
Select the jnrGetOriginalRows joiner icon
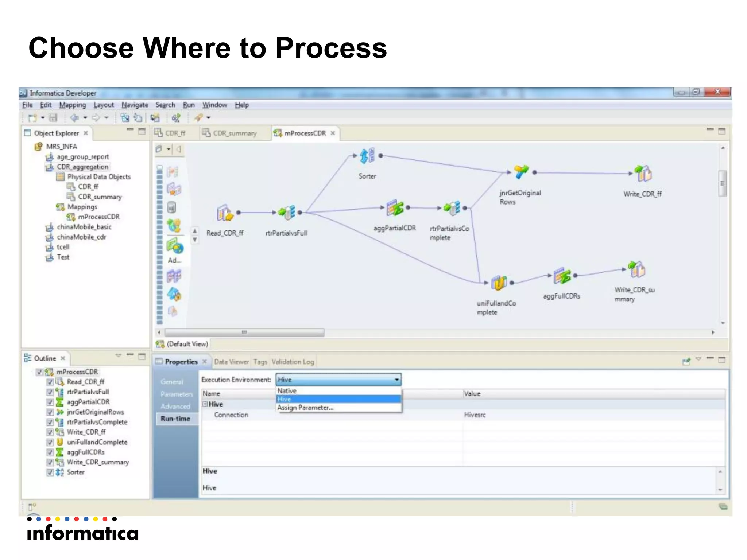(521, 172)
